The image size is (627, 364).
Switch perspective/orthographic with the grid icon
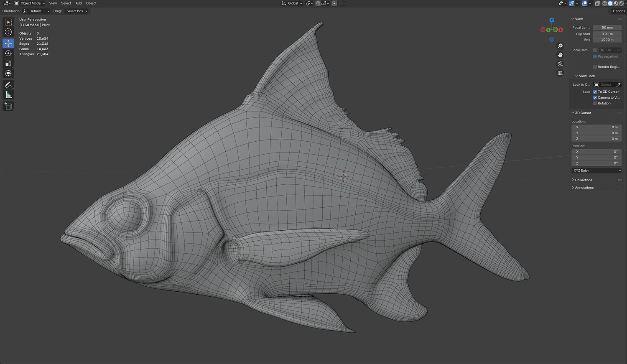point(560,73)
